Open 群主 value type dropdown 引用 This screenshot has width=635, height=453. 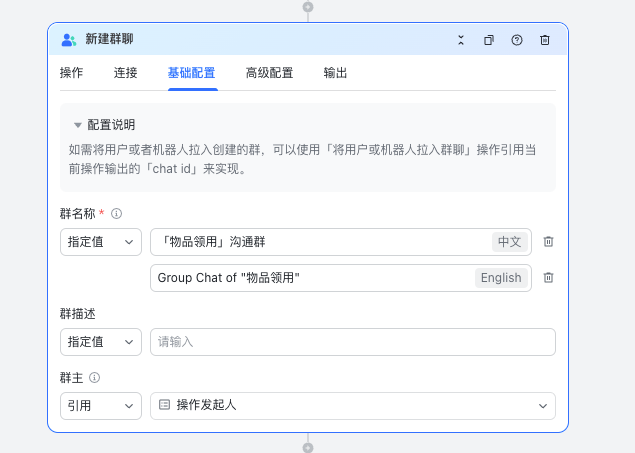coord(101,406)
